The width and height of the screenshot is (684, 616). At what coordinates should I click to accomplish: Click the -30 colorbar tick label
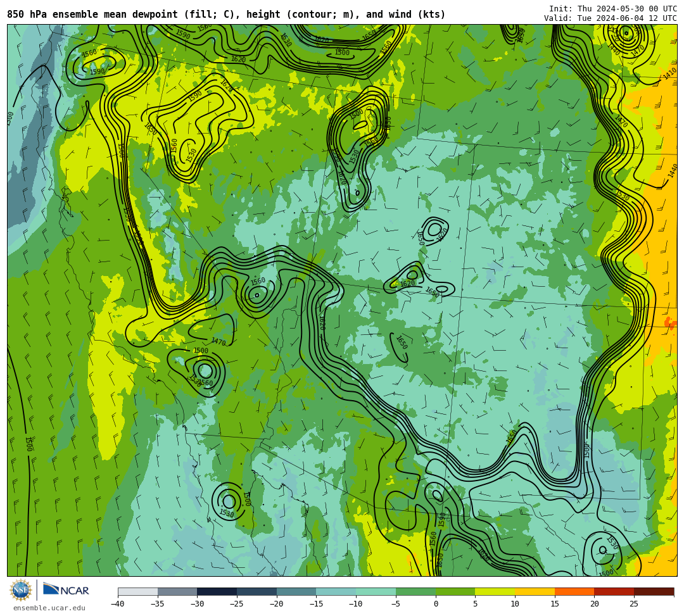(x=197, y=604)
